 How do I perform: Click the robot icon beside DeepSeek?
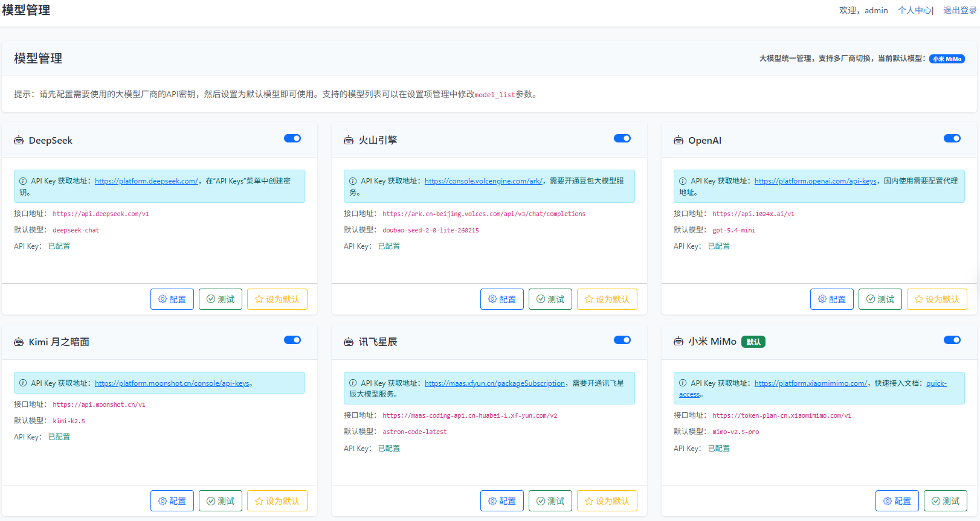coord(19,141)
